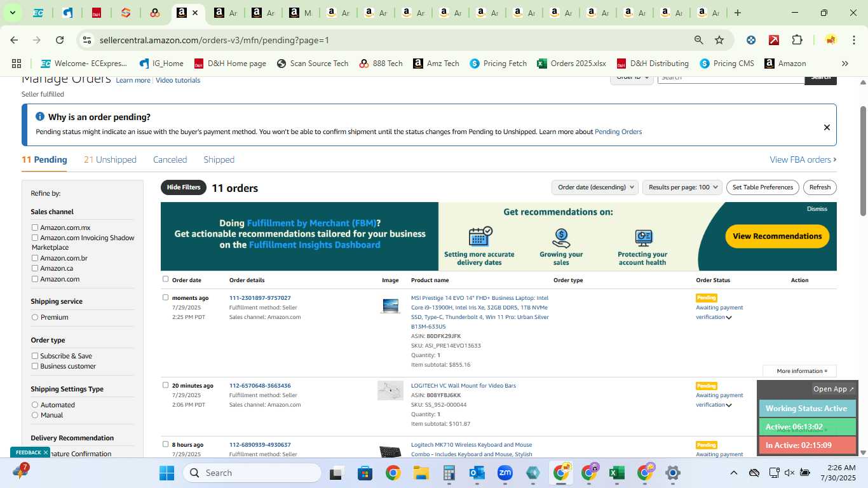Image resolution: width=868 pixels, height=488 pixels.
Task: Check Subscribe & Save order type
Action: coord(35,356)
